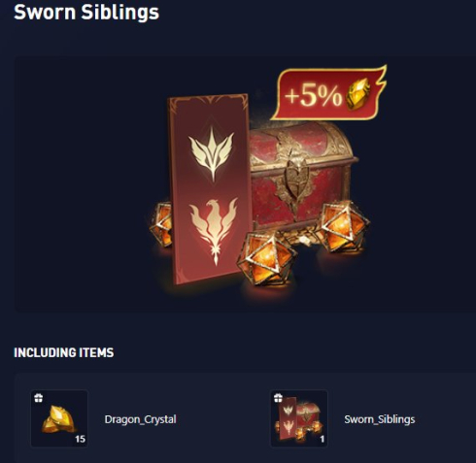Click the golden lock emblem on chest
This screenshot has width=476, height=463.
pos(295,180)
